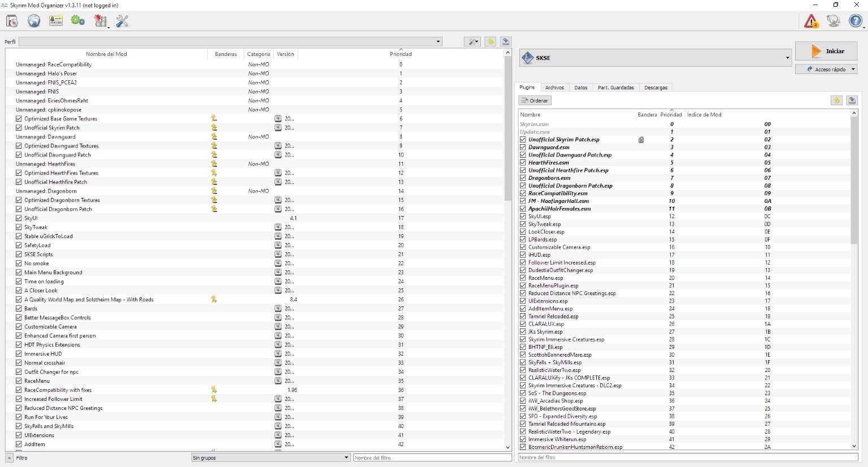Open the warning notifications triangle icon

(x=811, y=21)
